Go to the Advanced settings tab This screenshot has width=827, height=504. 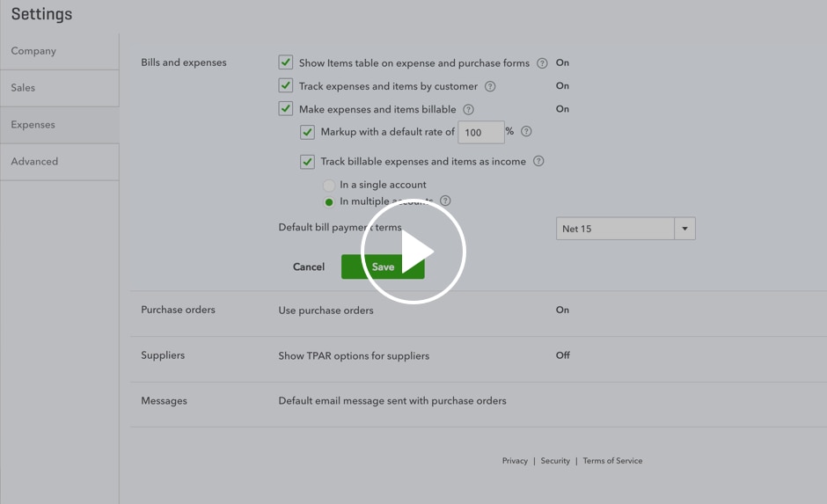(34, 162)
